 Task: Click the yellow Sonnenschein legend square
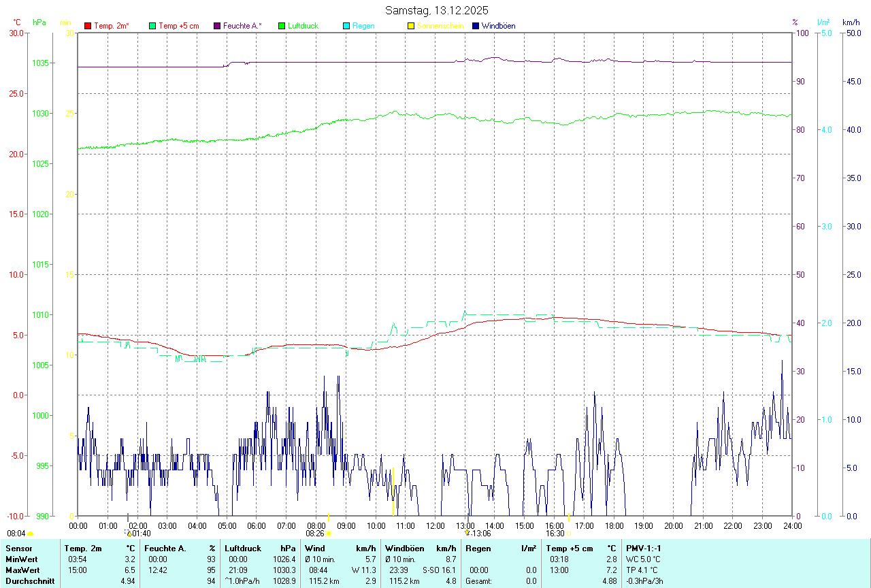[411, 26]
